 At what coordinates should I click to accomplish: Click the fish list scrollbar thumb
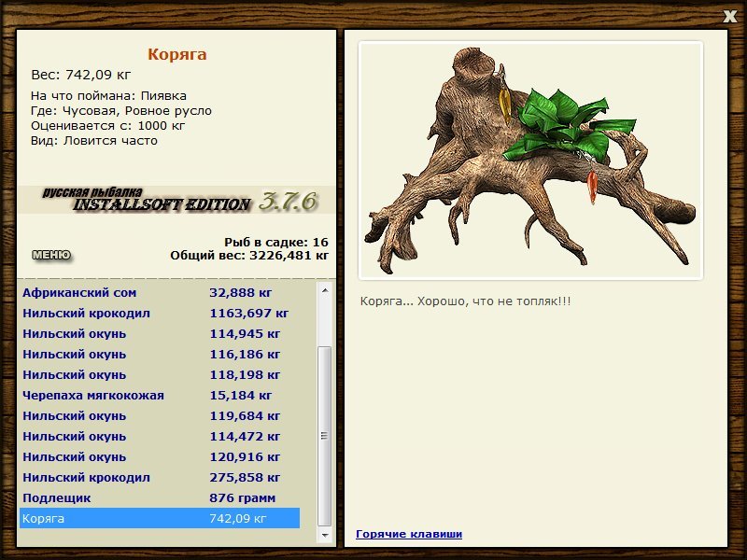[x=324, y=436]
